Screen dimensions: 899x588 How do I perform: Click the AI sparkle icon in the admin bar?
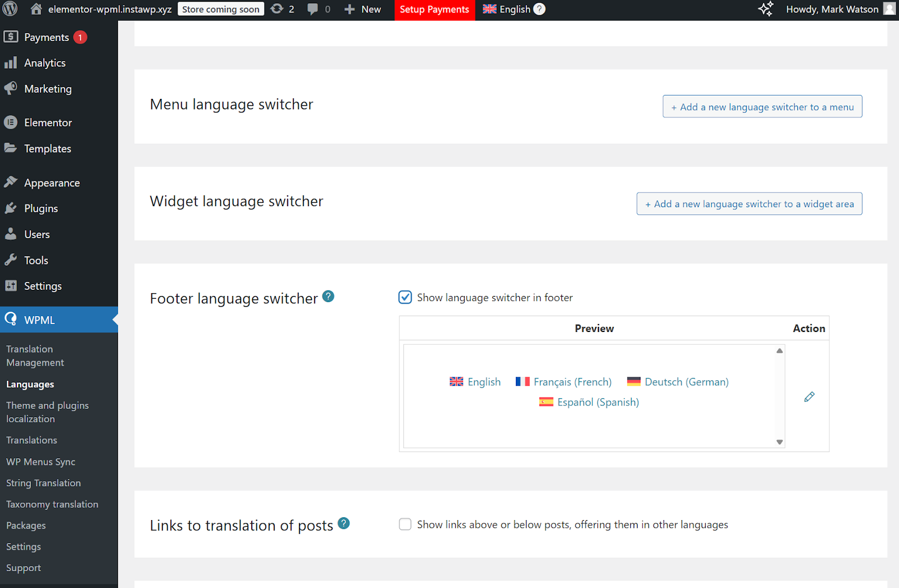(x=766, y=9)
